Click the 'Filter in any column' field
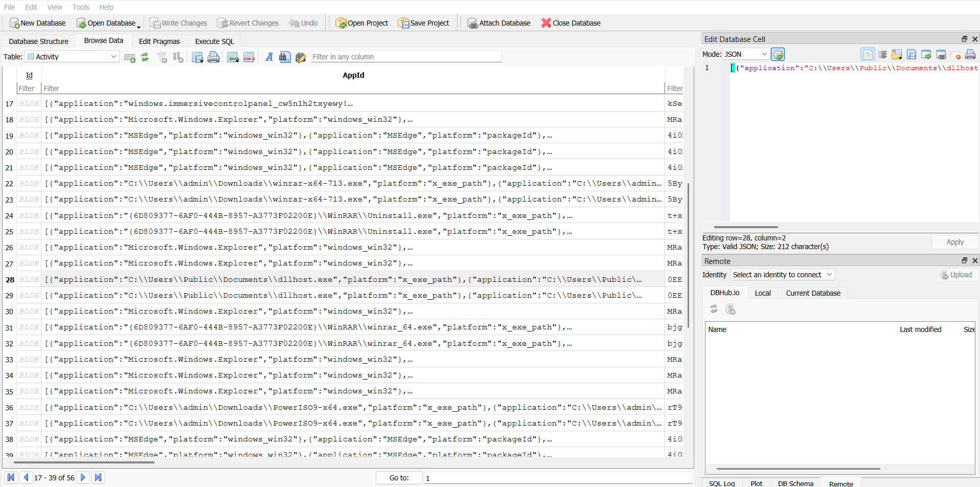This screenshot has width=980, height=487. pos(406,57)
